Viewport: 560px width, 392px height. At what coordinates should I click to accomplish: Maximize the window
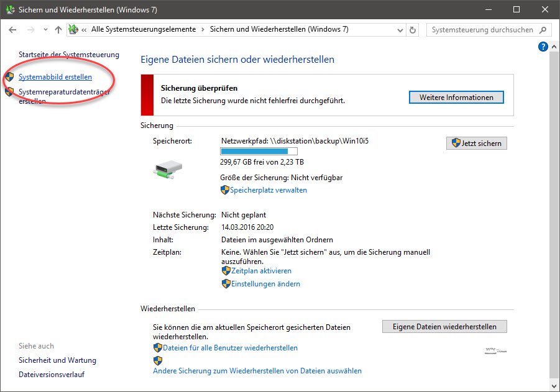coord(516,10)
